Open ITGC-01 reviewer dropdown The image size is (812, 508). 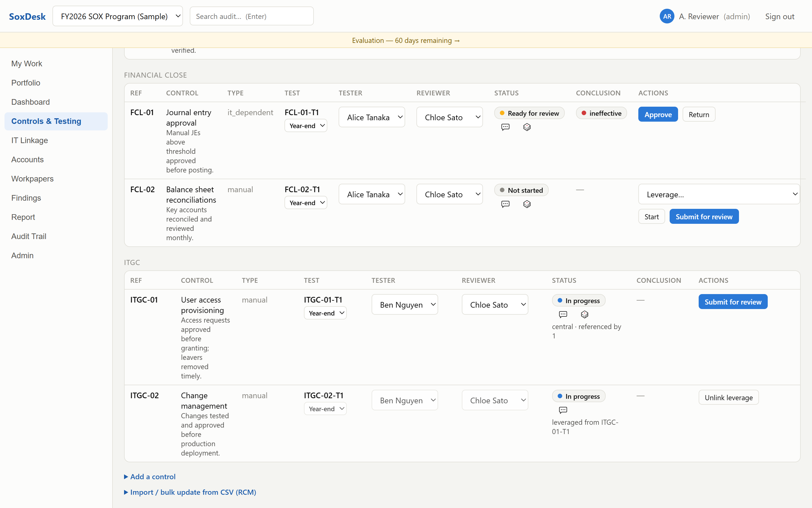(x=495, y=305)
